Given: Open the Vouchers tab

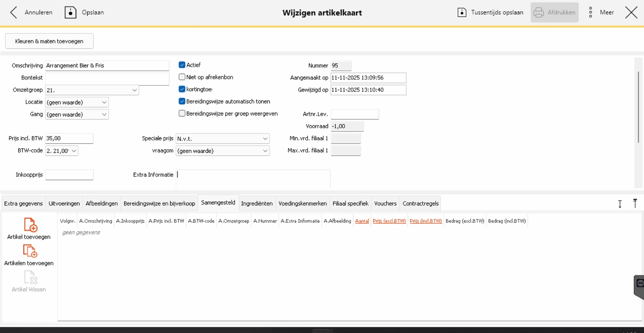Looking at the screenshot, I should [x=385, y=204].
